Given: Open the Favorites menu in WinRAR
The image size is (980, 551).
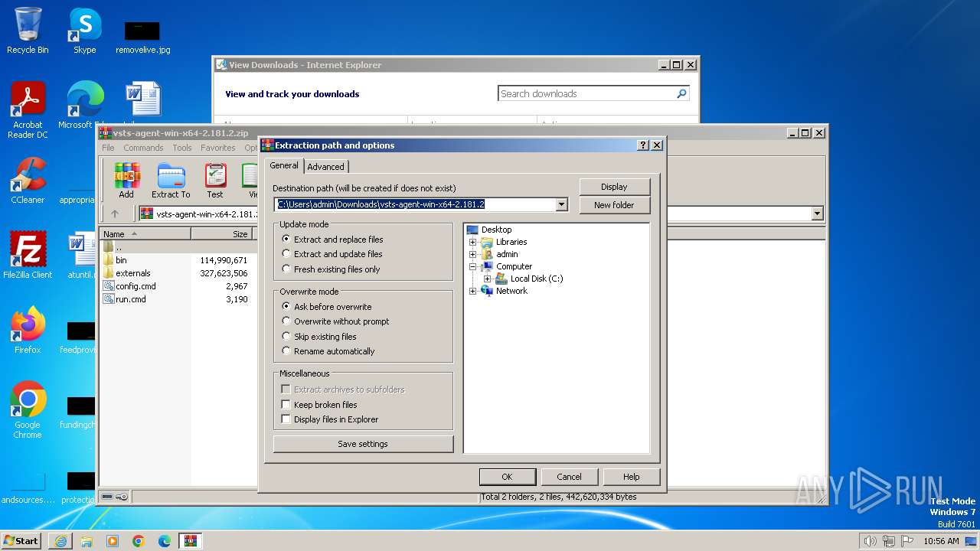Looking at the screenshot, I should [218, 148].
